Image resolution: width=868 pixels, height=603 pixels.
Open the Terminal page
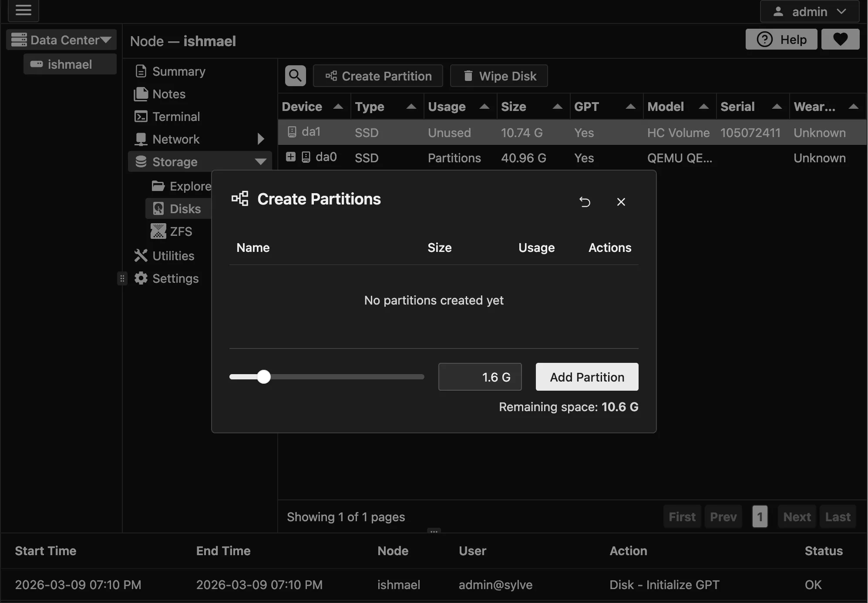(176, 117)
